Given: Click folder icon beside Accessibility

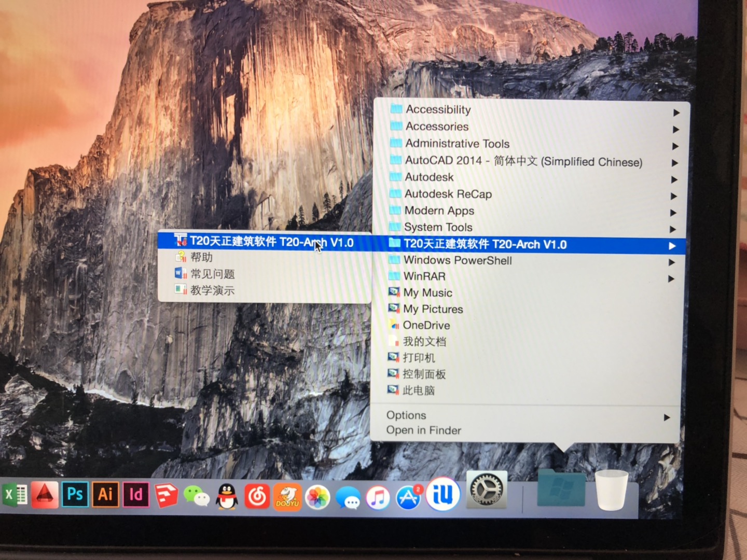Looking at the screenshot, I should pos(396,108).
